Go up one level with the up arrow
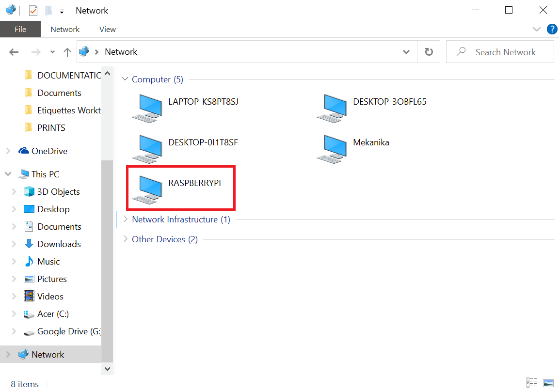Viewport: 559px width, 392px height. (x=67, y=52)
